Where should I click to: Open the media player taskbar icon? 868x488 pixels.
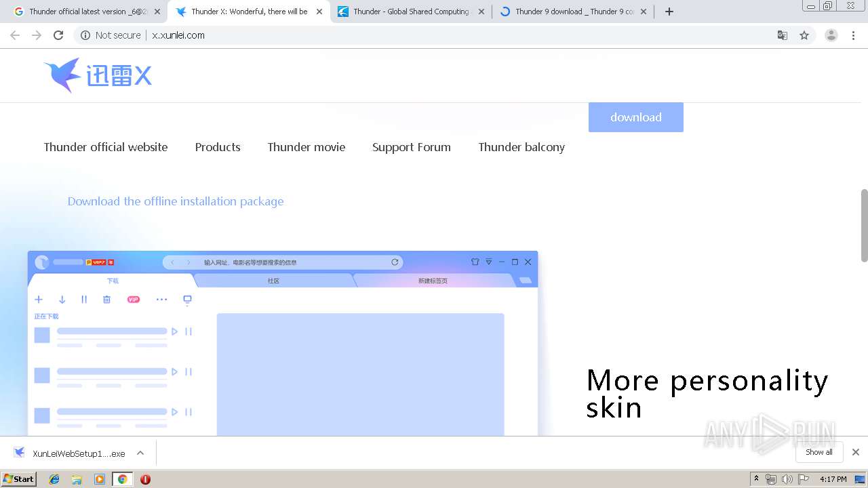coord(100,479)
